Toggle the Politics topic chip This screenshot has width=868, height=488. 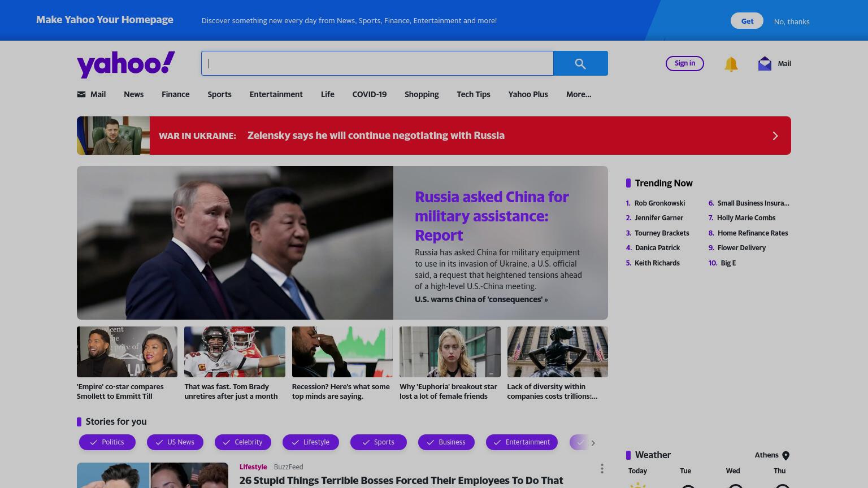point(107,442)
